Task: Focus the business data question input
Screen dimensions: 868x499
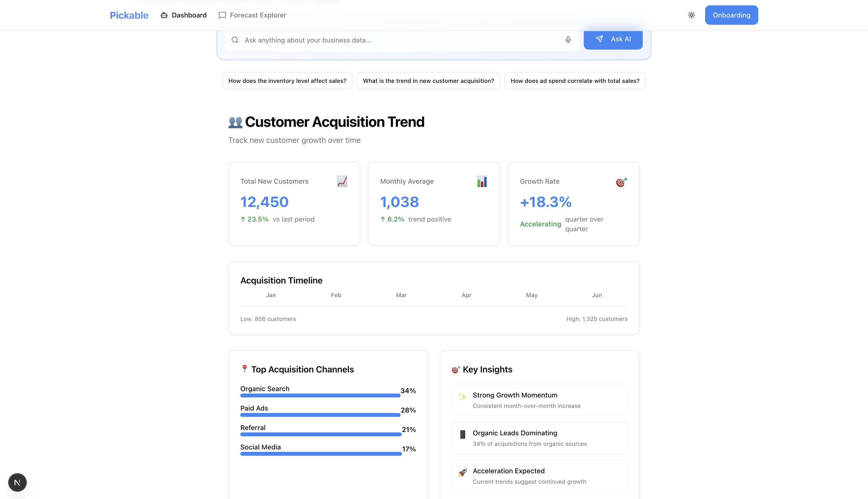Action: pos(401,40)
